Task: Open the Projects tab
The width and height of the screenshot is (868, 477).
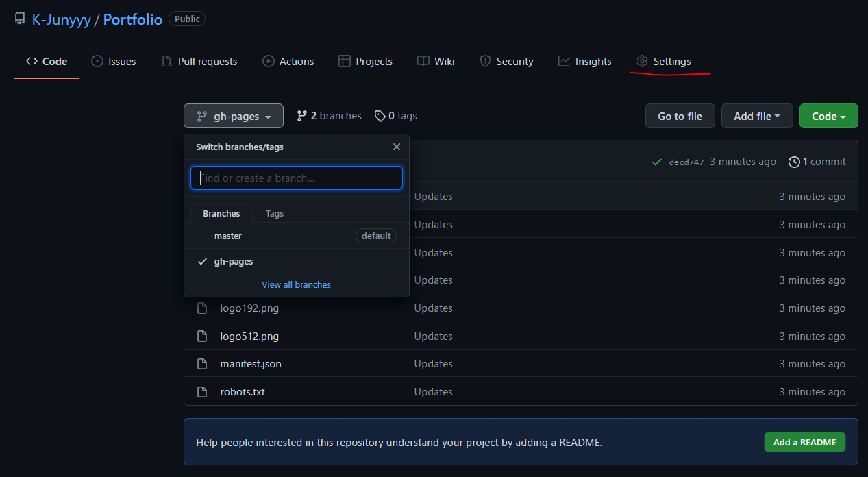Action: point(366,62)
